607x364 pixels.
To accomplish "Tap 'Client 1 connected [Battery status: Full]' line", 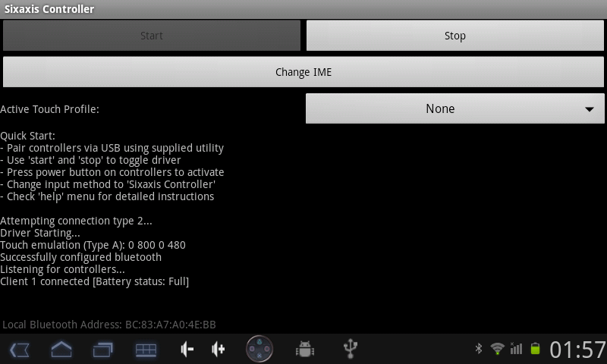I will click(x=94, y=281).
